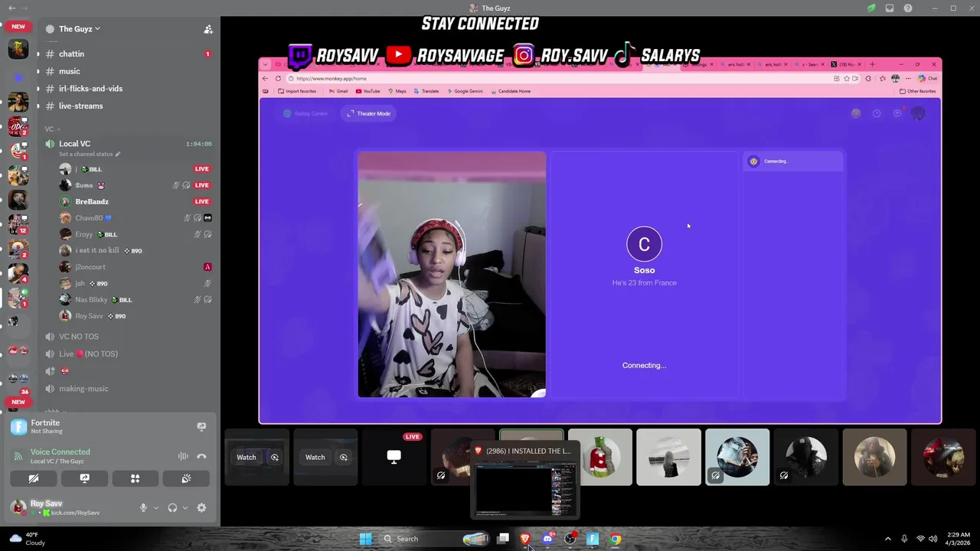Edit channel status pencil under Local VC
980x551 pixels.
coord(118,154)
